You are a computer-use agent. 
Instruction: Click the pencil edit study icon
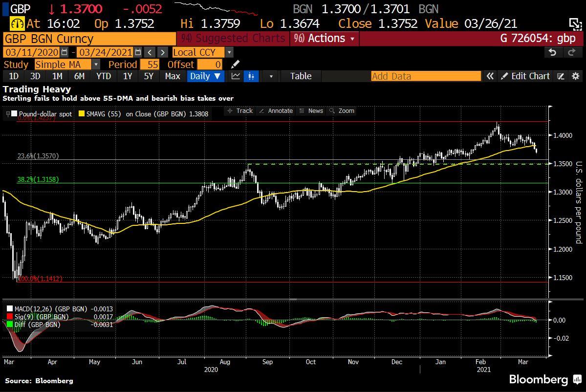235,65
